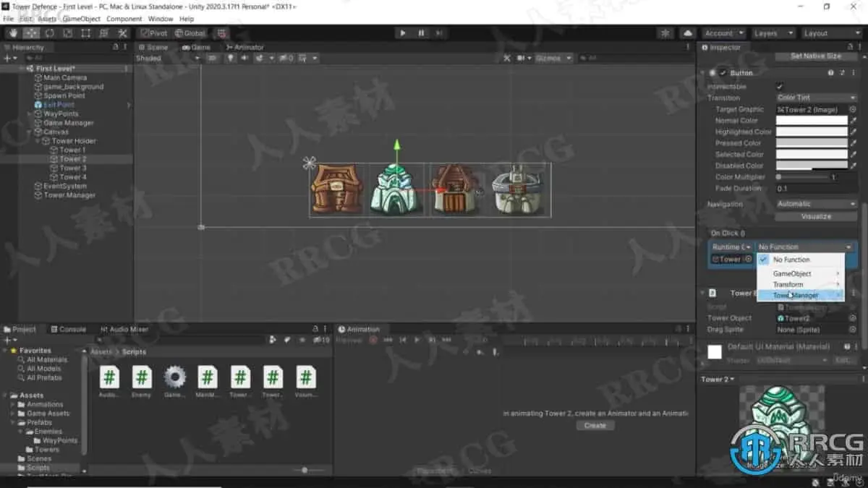Select Tower 1 in Hierarchy
Screen dimensions: 868x488
click(72, 150)
